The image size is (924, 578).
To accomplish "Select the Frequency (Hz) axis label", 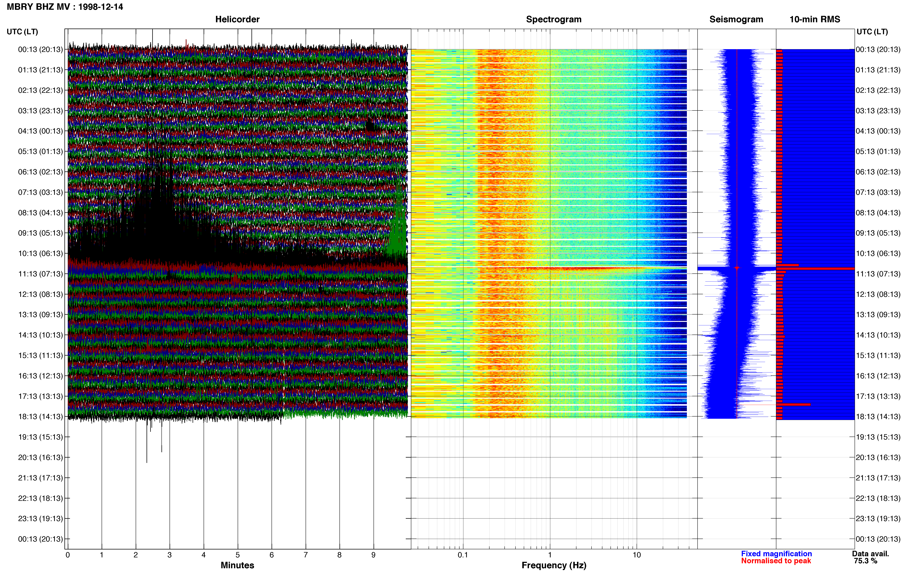I will pos(554,565).
